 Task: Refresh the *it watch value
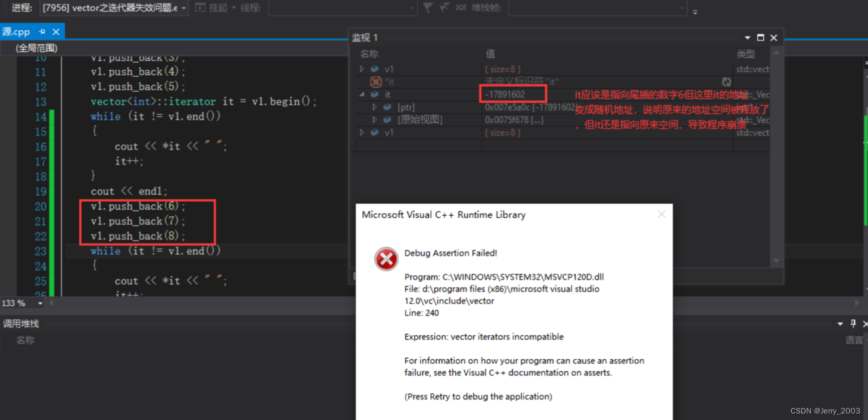coord(726,82)
